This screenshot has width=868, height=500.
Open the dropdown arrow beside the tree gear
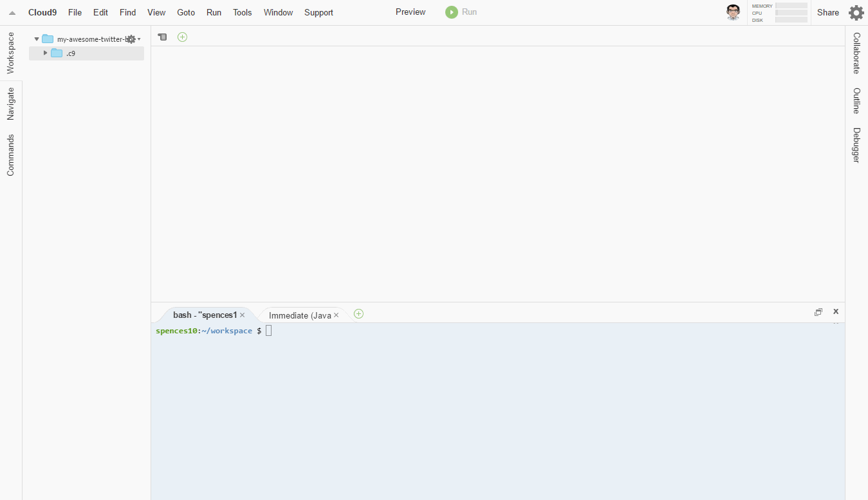(x=139, y=39)
